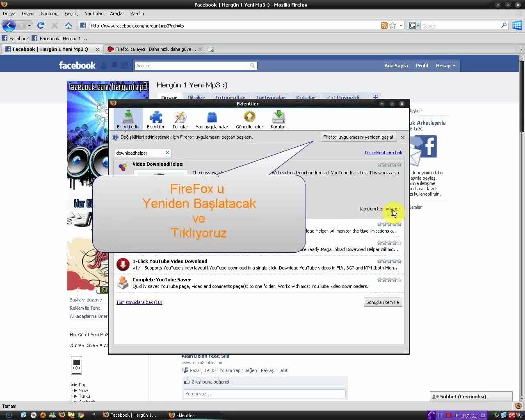Click Firefox uygulamasını yeniden başlat button
Screen dimensions: 525x420
click(x=358, y=137)
